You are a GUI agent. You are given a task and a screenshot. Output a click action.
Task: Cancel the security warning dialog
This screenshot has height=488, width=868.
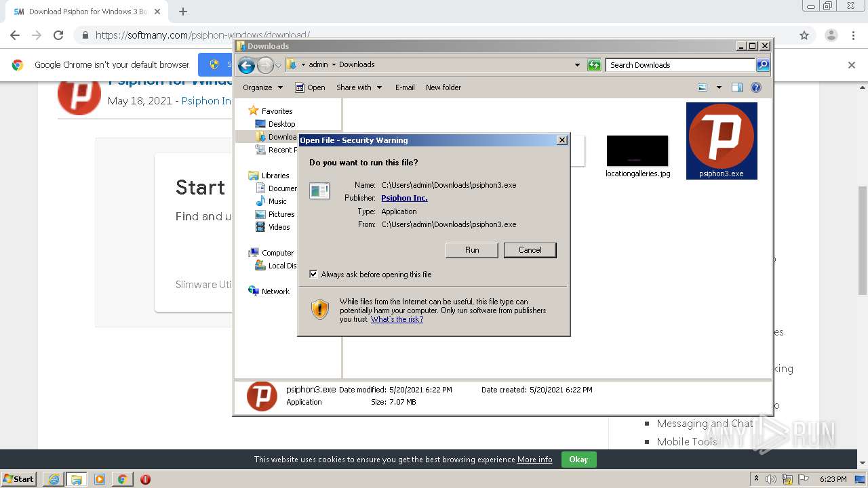coord(530,250)
